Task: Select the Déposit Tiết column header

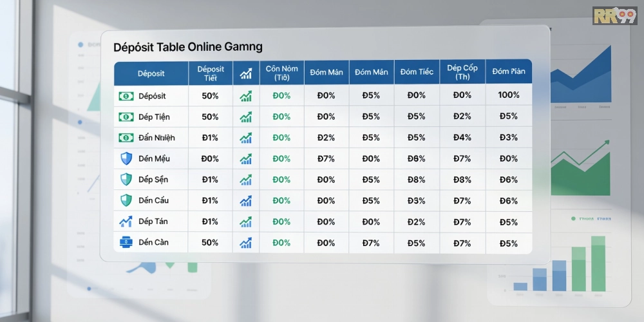Action: pyautogui.click(x=211, y=73)
